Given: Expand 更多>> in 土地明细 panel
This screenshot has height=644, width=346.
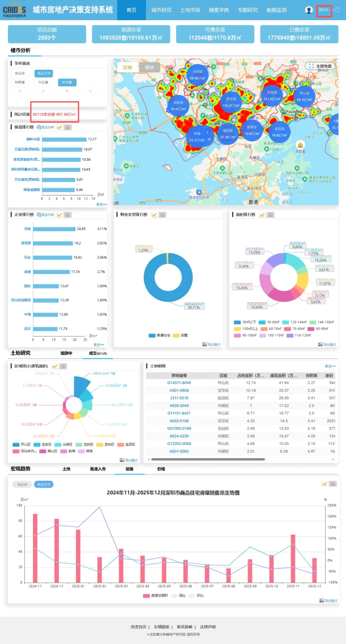Looking at the screenshot, I should pos(330,366).
